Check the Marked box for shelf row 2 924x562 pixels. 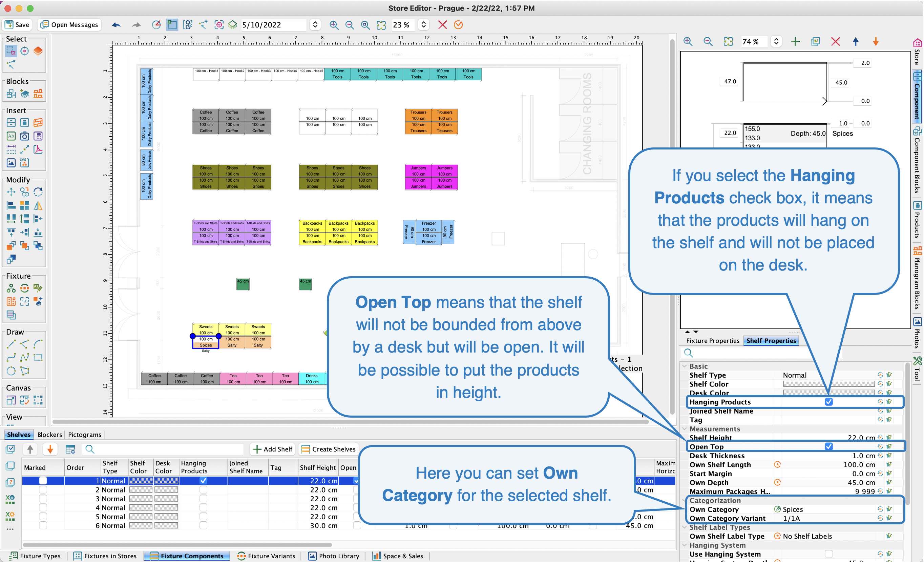[43, 489]
